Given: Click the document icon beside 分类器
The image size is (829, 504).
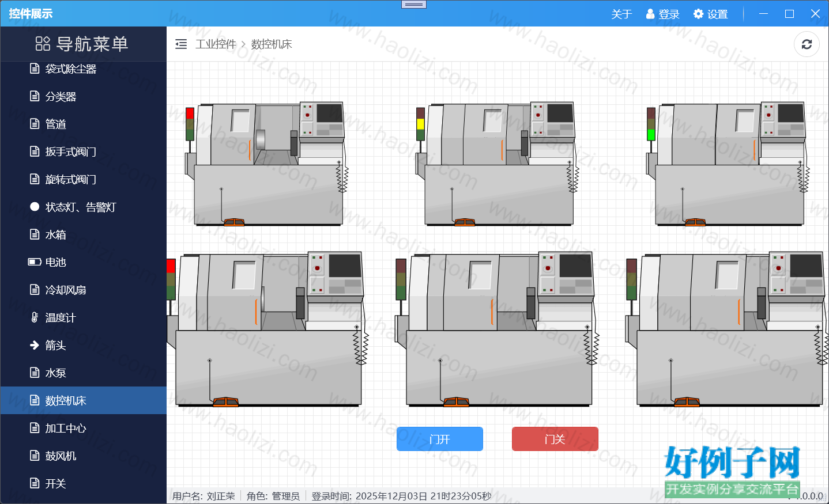Looking at the screenshot, I should pyautogui.click(x=35, y=96).
